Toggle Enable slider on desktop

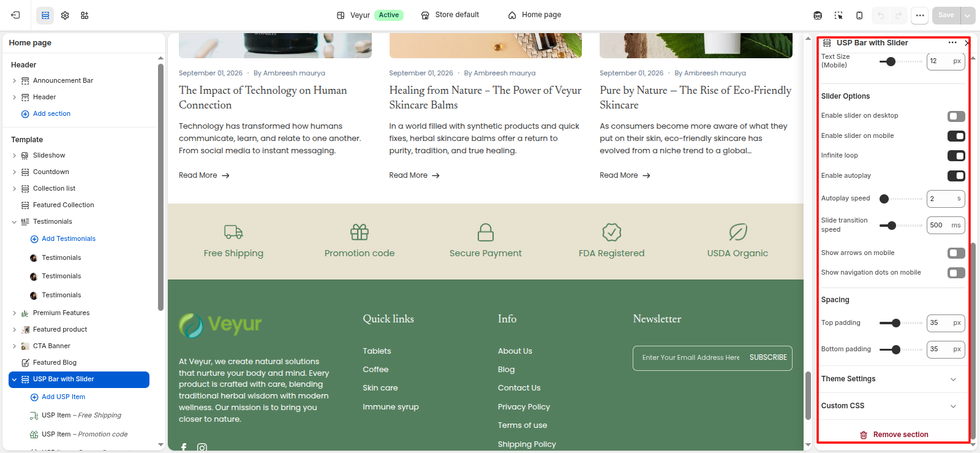coord(956,116)
